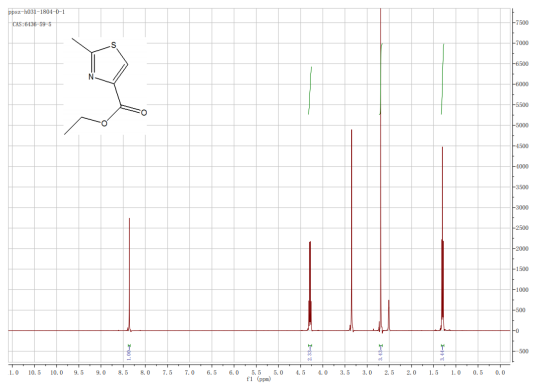This screenshot has height=392, width=554.
Task: Select the integral value under the 4.3 ppm peak
Action: pos(310,354)
